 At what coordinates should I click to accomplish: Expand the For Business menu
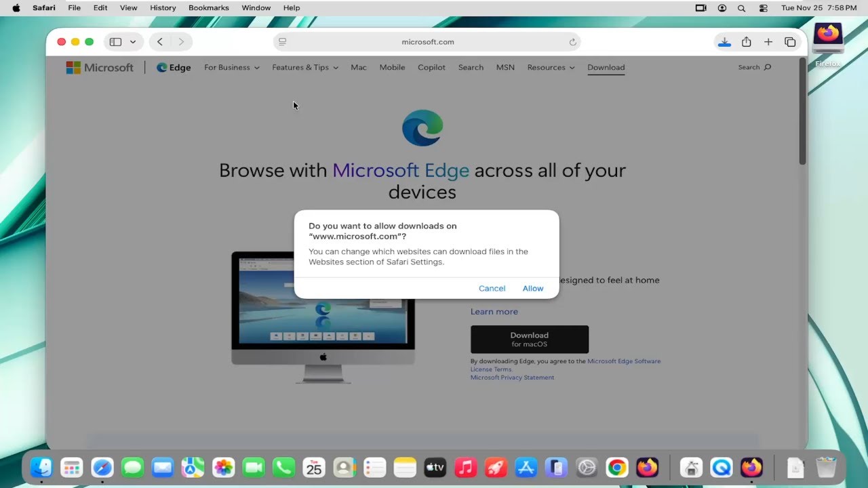(x=232, y=67)
